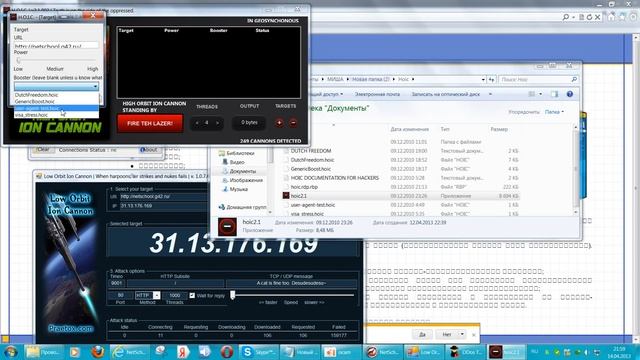The image size is (640, 360).
Task: Choose visa_stress.hoic booster option
Action: (x=56, y=115)
